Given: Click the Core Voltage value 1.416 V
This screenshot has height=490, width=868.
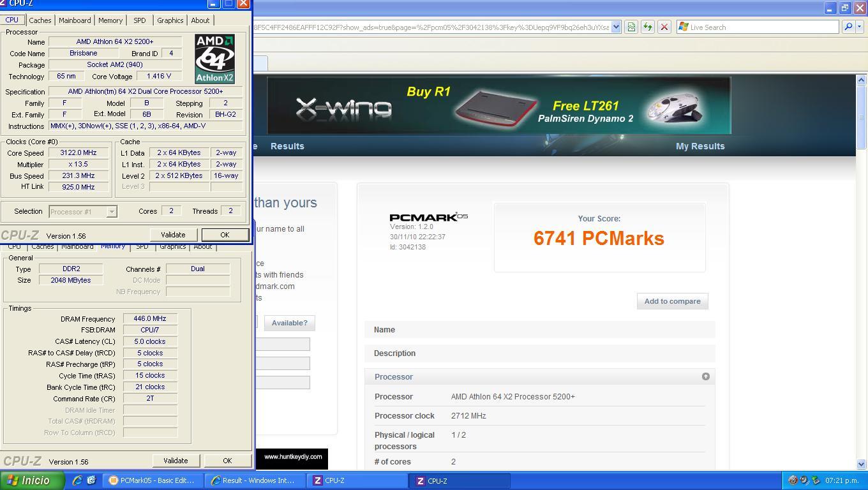Looking at the screenshot, I should point(159,76).
